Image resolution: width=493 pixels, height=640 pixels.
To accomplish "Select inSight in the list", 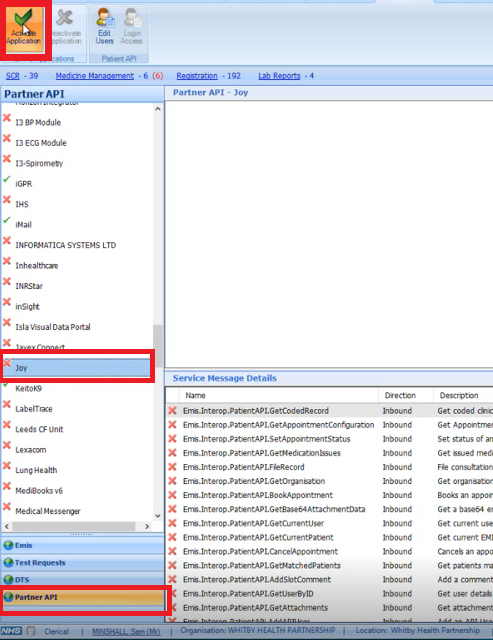I will click(x=27, y=307).
